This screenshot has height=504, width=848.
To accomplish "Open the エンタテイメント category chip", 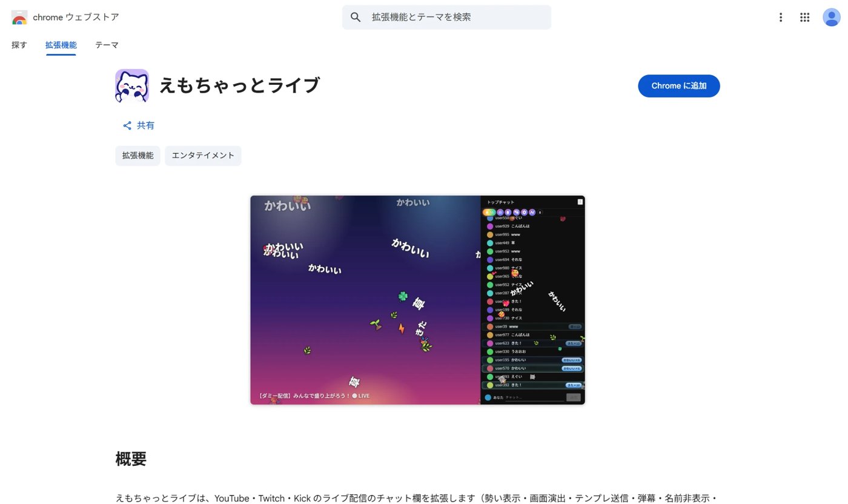I will tap(203, 156).
